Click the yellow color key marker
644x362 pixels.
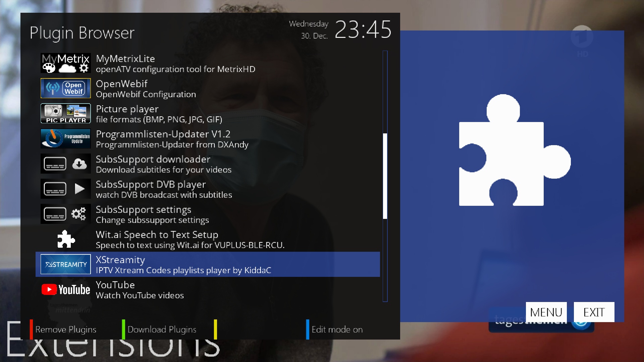(215, 329)
